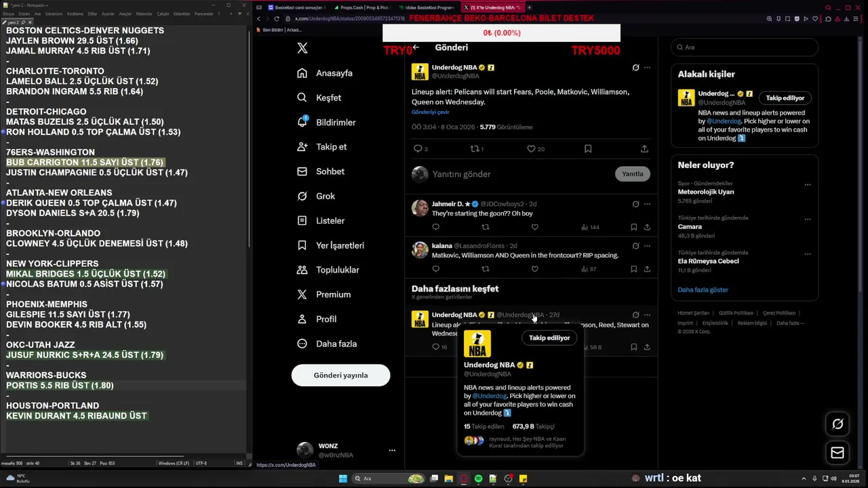Click Daha fazla göster link

click(703, 289)
